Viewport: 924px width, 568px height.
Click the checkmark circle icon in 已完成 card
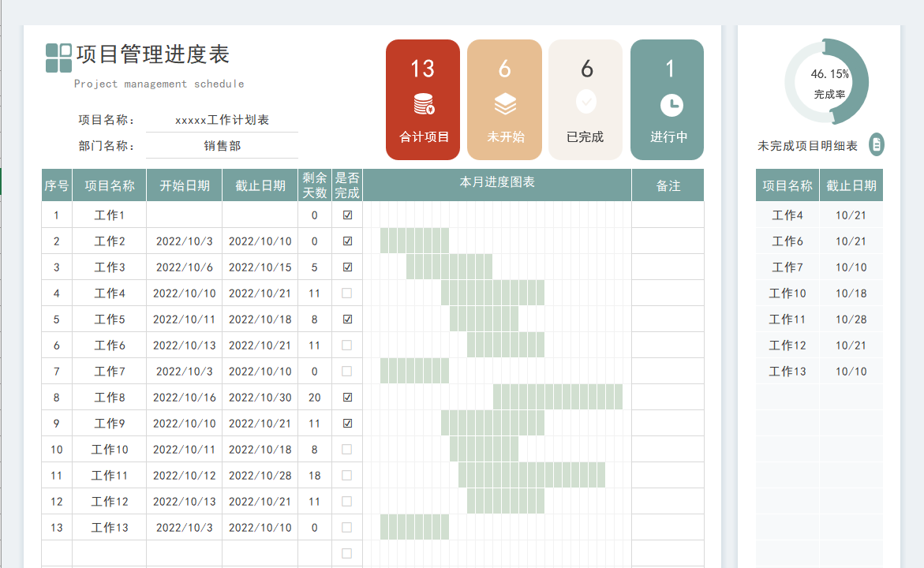point(585,102)
